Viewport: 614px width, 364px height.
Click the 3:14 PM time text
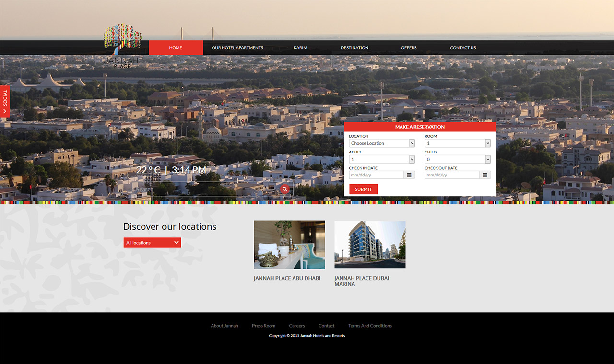tap(189, 170)
